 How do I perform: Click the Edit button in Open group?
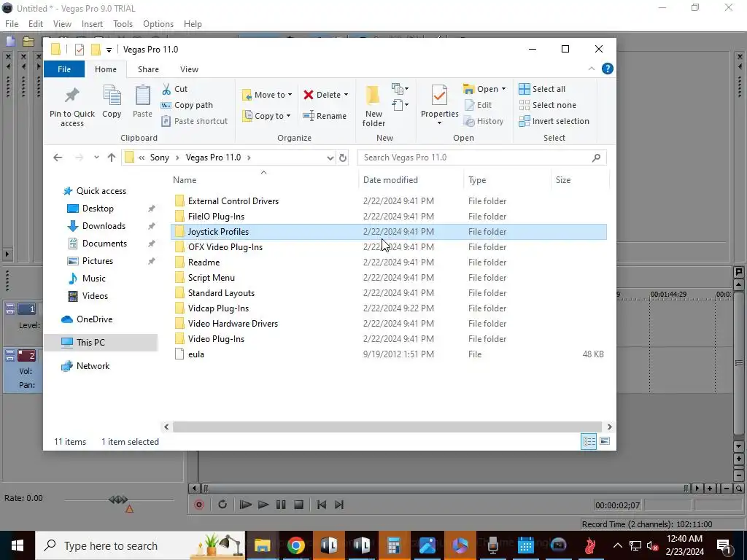[x=478, y=105]
